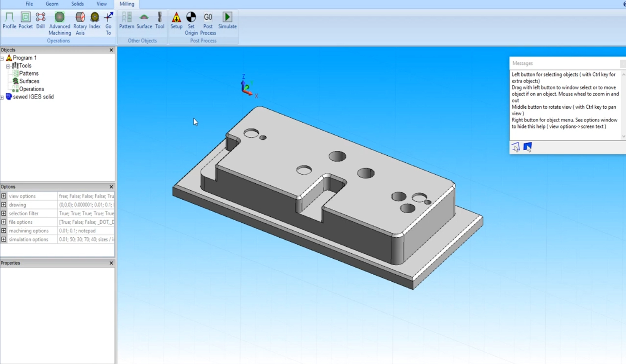Screen dimensions: 626x364
Task: Expand the sewed IGES solid node
Action: [x=2, y=97]
